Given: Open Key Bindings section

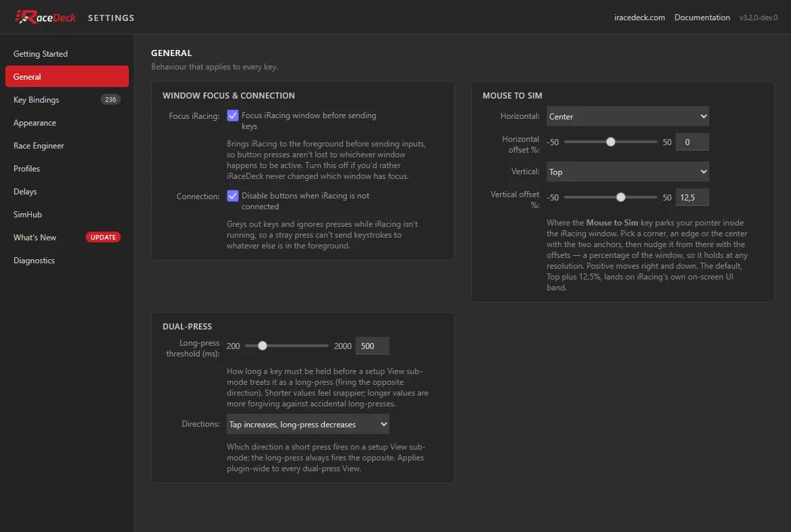Looking at the screenshot, I should tap(67, 99).
